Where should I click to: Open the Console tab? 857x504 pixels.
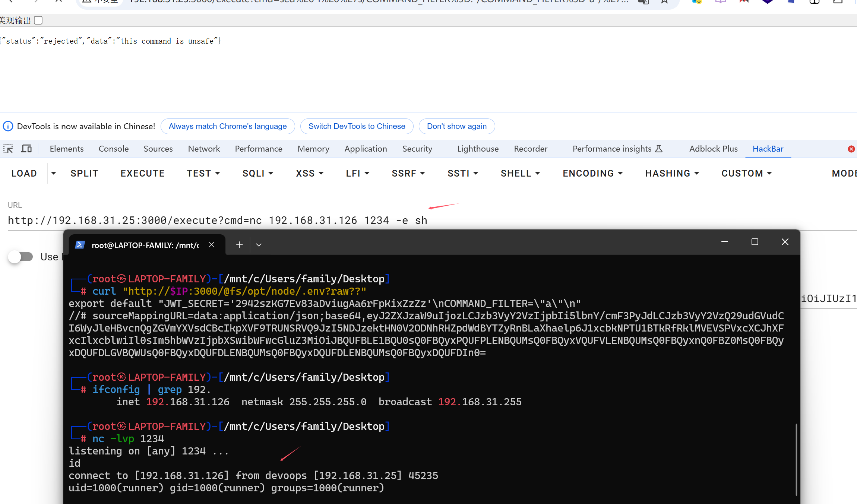pyautogui.click(x=113, y=149)
